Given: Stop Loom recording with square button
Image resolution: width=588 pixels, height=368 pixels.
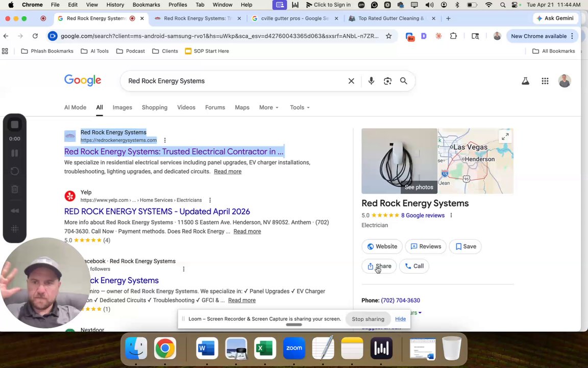Looking at the screenshot, I should (15, 125).
